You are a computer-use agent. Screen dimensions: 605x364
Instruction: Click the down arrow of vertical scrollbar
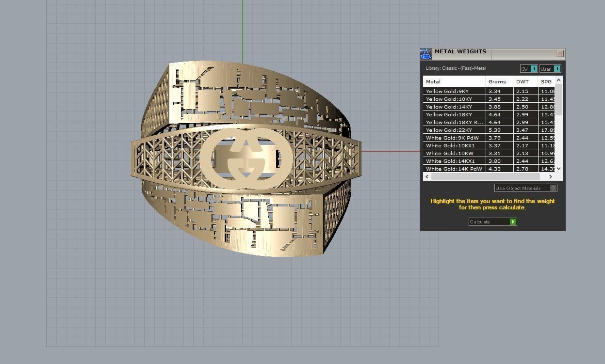[558, 169]
